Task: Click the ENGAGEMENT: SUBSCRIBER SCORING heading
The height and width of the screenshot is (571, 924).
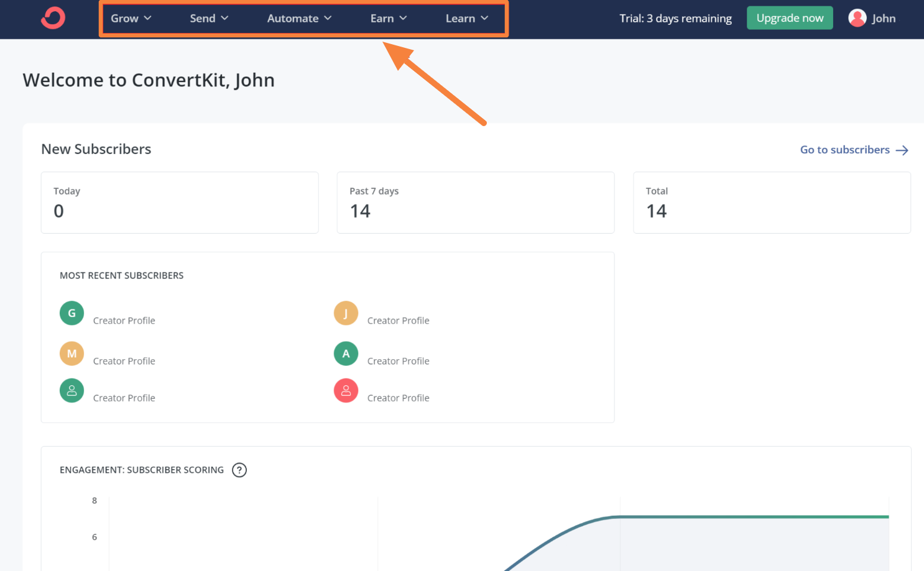Action: tap(142, 470)
